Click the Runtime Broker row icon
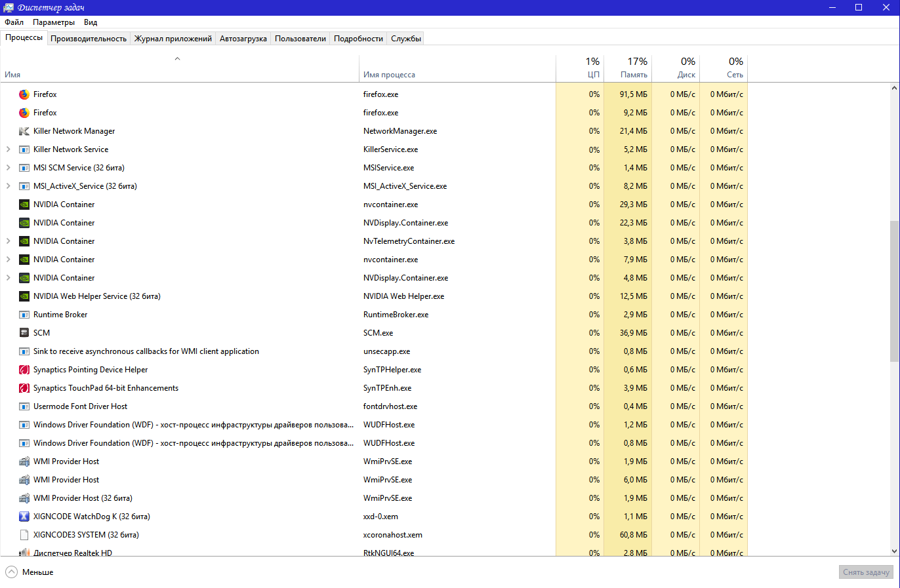900x588 pixels. tap(24, 315)
